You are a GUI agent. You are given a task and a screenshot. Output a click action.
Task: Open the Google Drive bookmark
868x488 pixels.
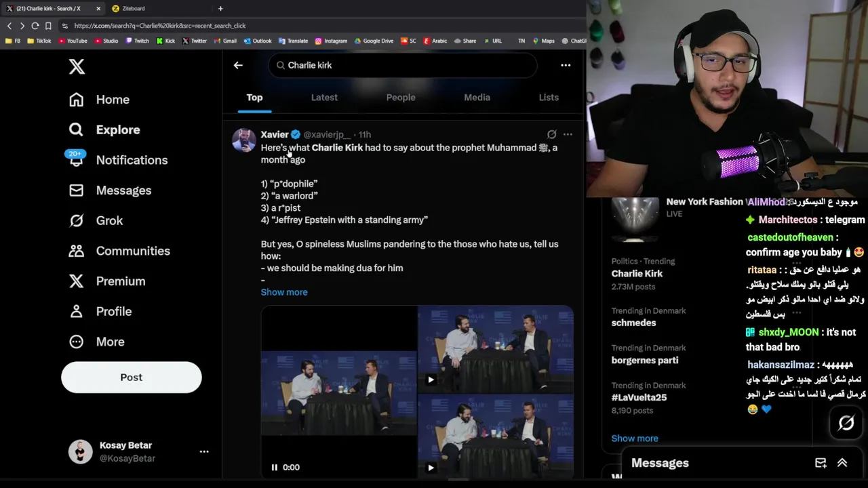[x=373, y=41]
